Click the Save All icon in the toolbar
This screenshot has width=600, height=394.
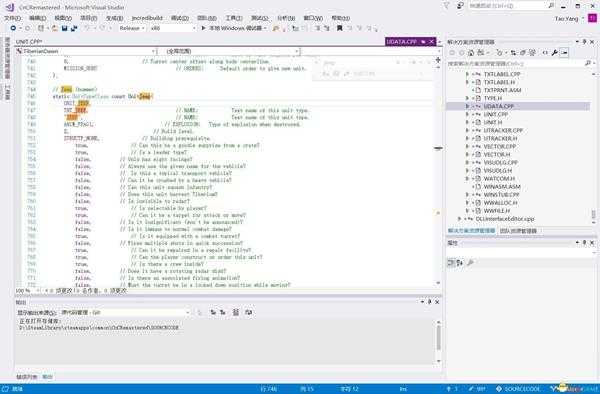pyautogui.click(x=74, y=28)
